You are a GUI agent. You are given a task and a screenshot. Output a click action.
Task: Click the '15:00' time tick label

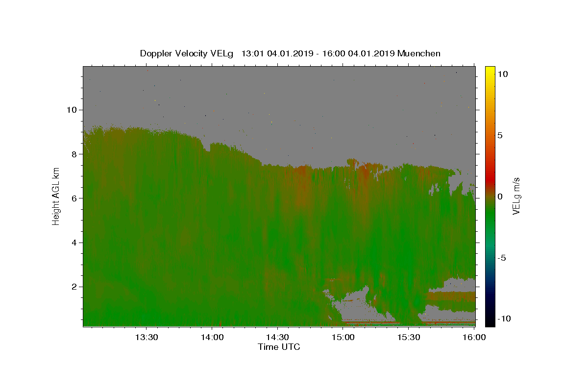point(343,337)
